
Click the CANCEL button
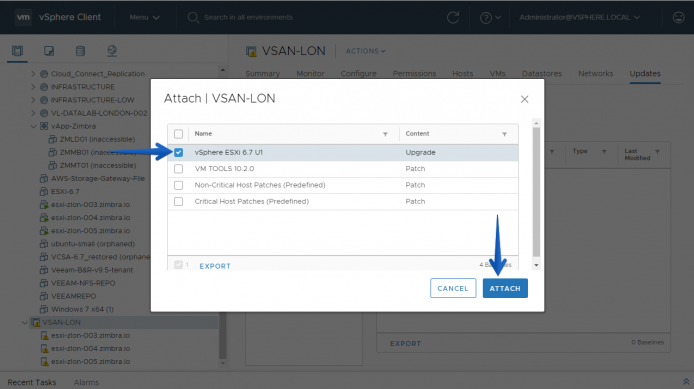(453, 288)
